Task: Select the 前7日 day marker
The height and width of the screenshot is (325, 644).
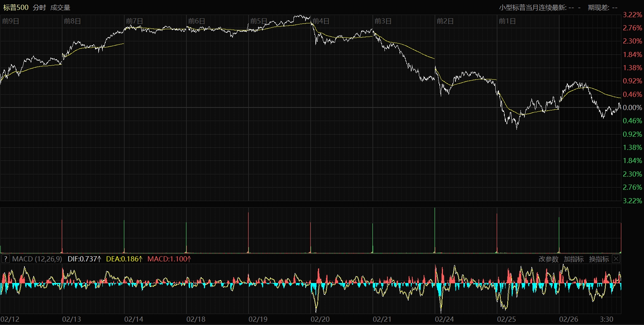Action: [x=135, y=21]
